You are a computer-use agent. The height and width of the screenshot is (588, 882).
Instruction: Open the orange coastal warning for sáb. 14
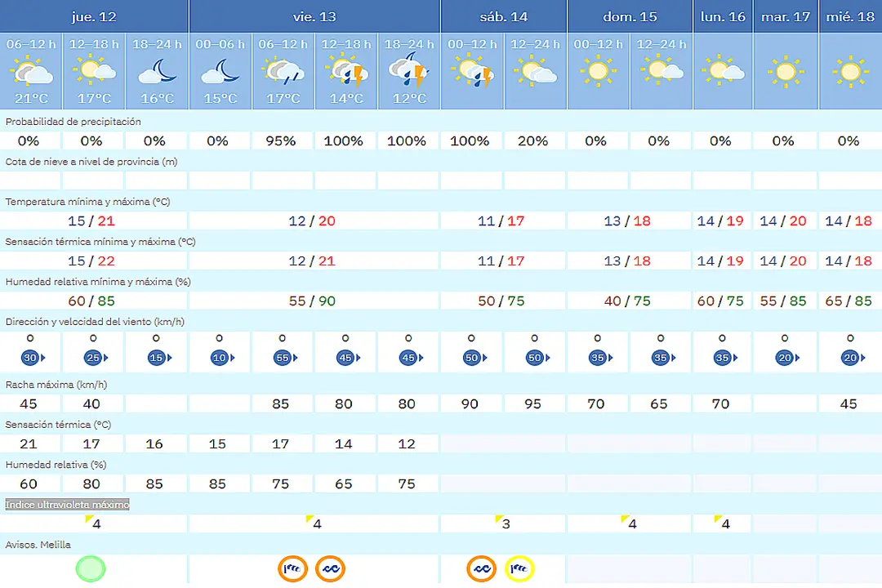point(482,569)
